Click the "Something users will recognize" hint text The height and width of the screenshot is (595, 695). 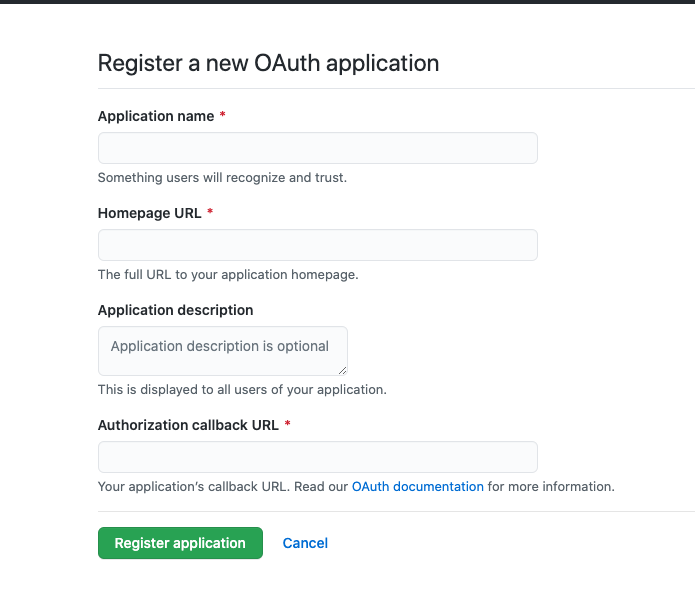coord(222,178)
